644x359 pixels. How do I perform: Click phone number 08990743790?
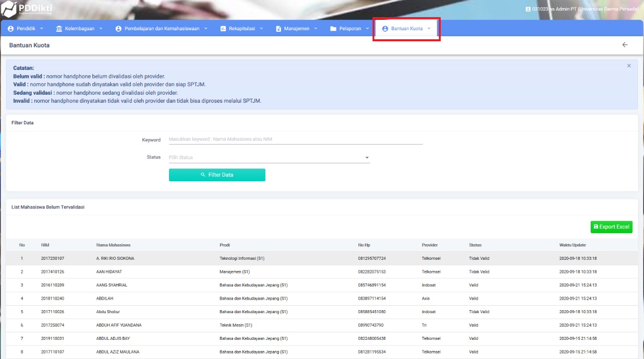371,325
